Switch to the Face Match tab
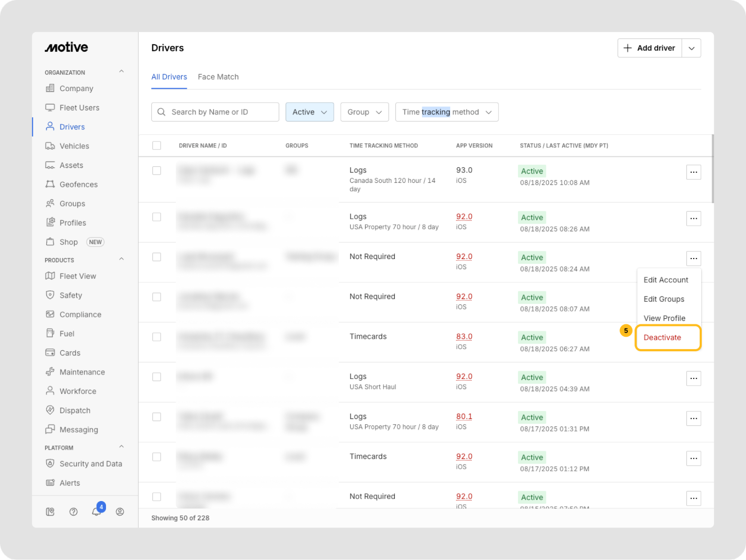 218,77
